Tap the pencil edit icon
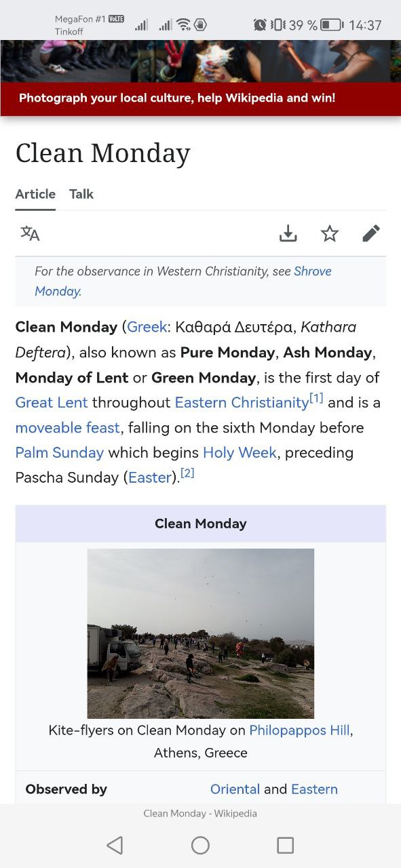 [x=371, y=233]
